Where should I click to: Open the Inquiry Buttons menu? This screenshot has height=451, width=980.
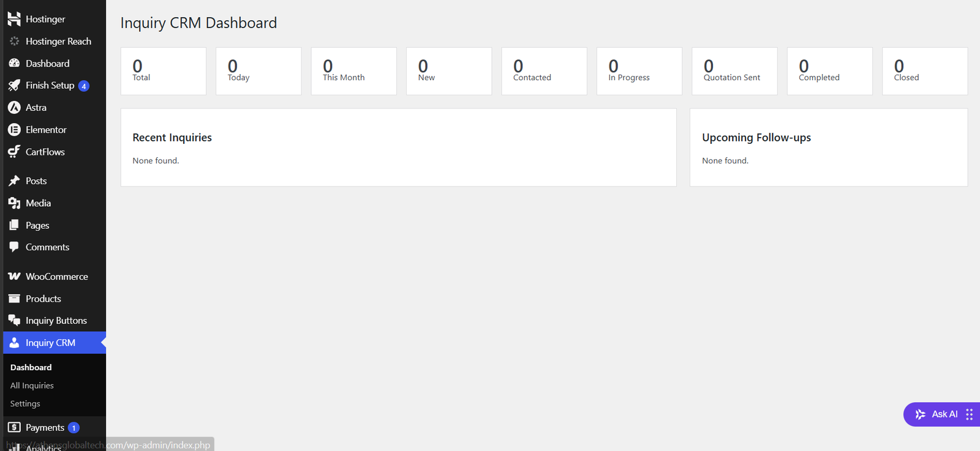point(53,321)
